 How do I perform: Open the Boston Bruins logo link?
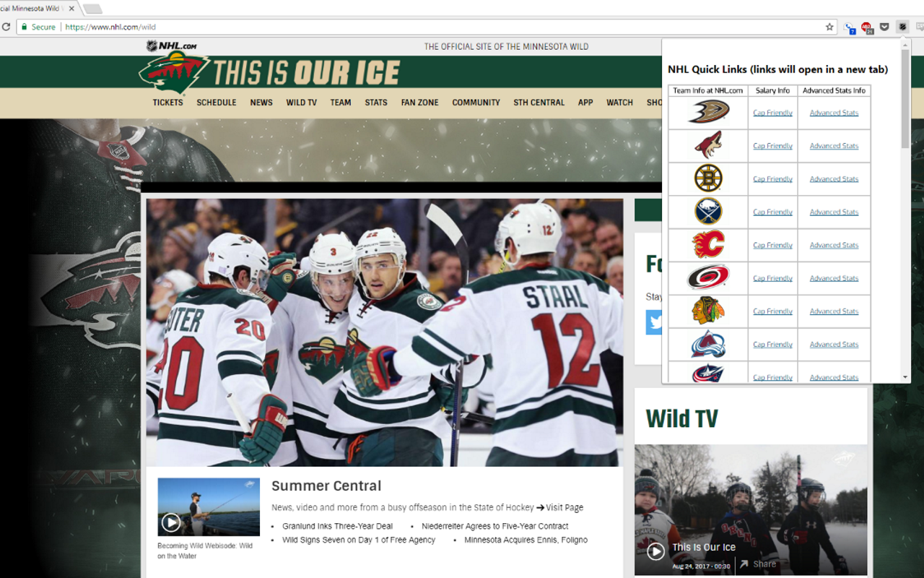[x=708, y=178]
